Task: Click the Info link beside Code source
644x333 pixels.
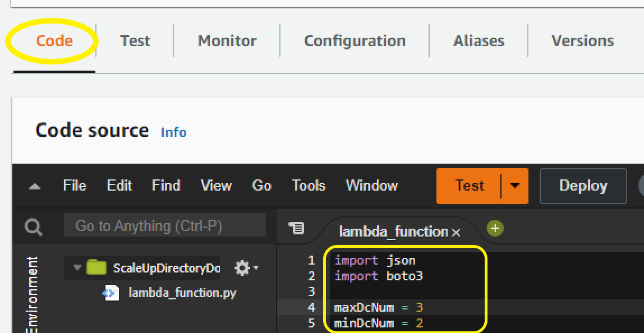Action: point(173,133)
